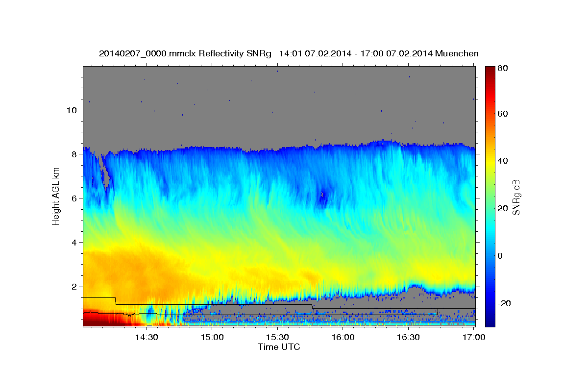Viewport: 588px width, 392px height.
Task: Click colorbar label '20'
Action: click(x=502, y=208)
